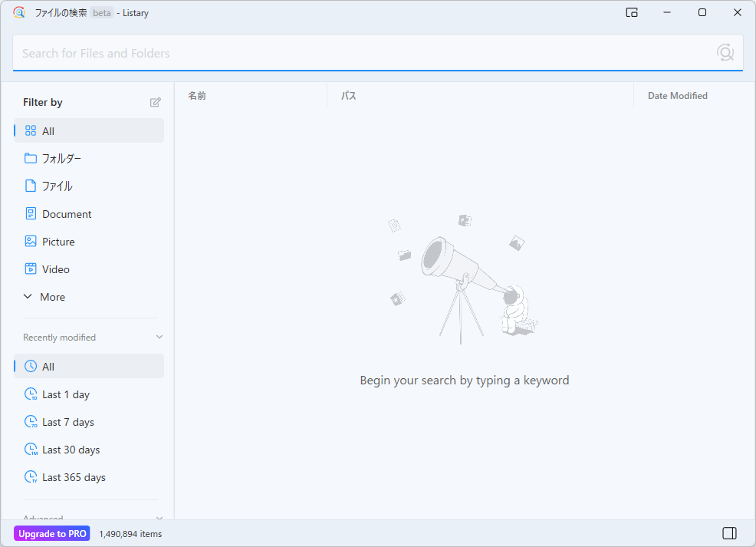Click the beta badge in title bar

102,13
